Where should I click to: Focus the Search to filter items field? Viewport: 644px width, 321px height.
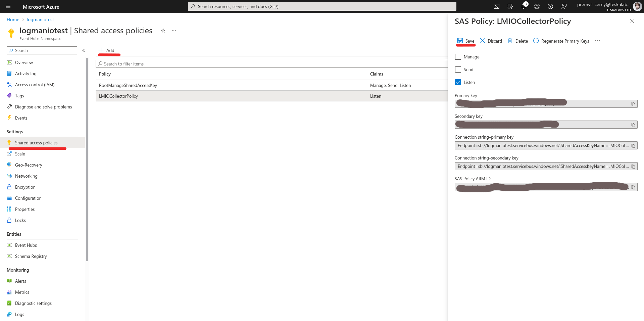point(272,64)
